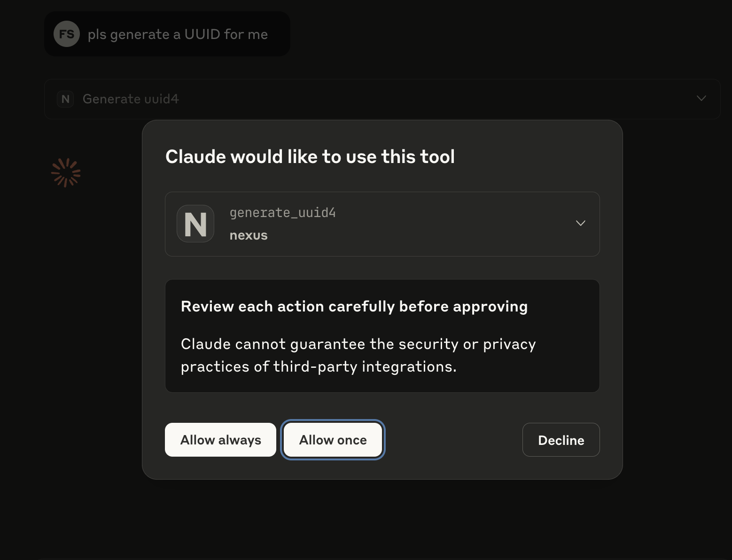This screenshot has width=732, height=560.
Task: Expand the Generate uuid4 tool call row
Action: [701, 99]
